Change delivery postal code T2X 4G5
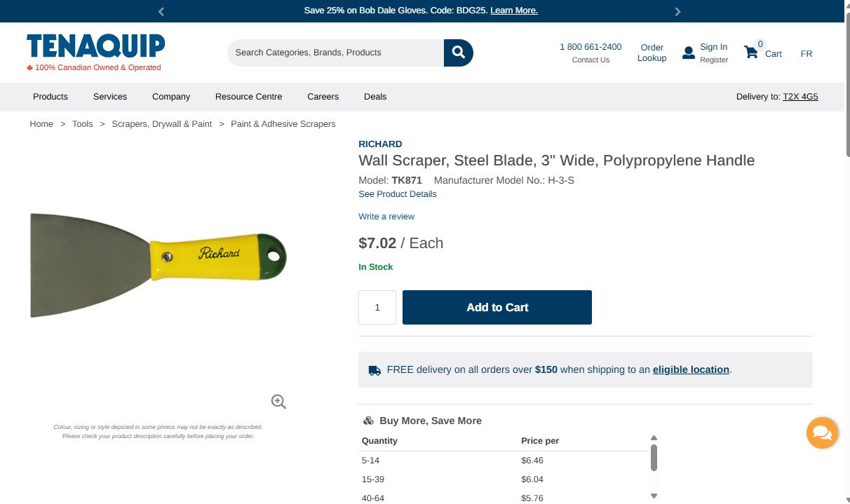850x504 pixels. (800, 96)
